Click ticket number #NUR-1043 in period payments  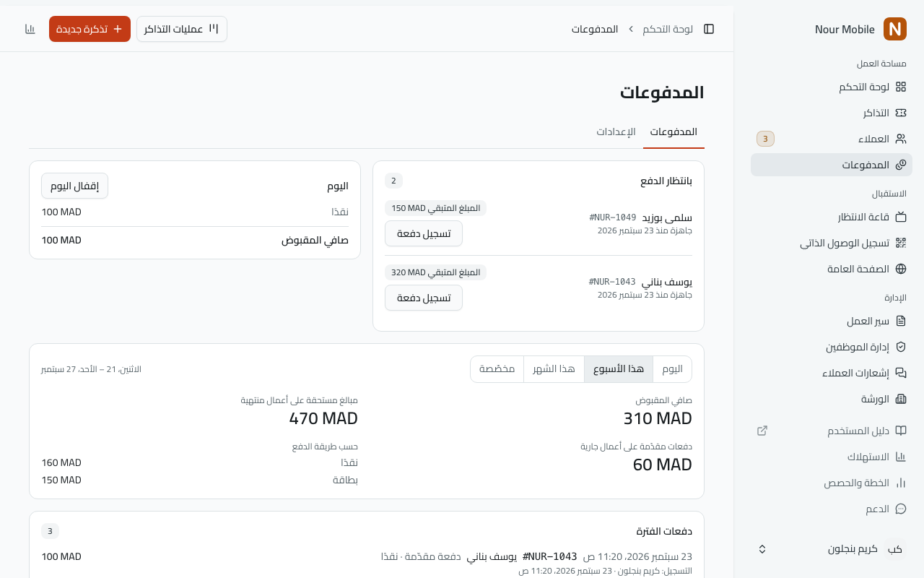click(x=550, y=556)
